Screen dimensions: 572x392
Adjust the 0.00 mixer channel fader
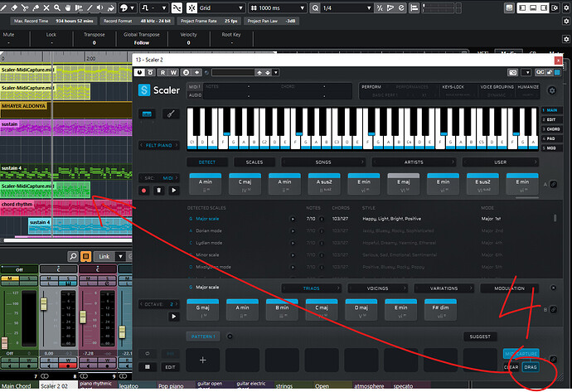click(44, 304)
